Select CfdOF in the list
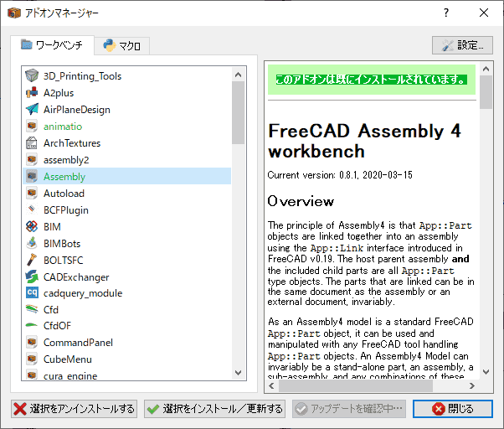504x429 pixels. [x=127, y=325]
